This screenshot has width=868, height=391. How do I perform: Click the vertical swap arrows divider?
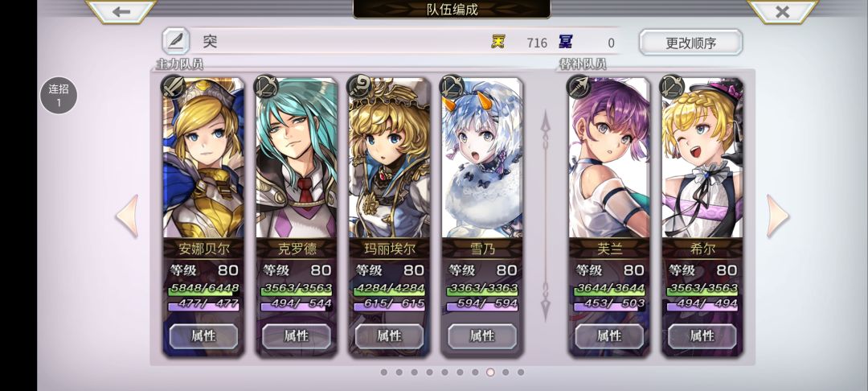click(545, 216)
